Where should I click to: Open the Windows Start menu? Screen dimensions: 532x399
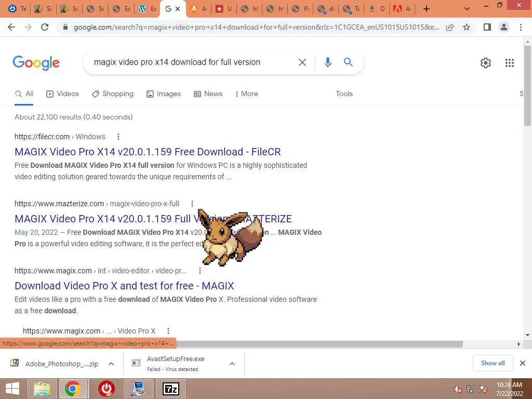(x=12, y=389)
